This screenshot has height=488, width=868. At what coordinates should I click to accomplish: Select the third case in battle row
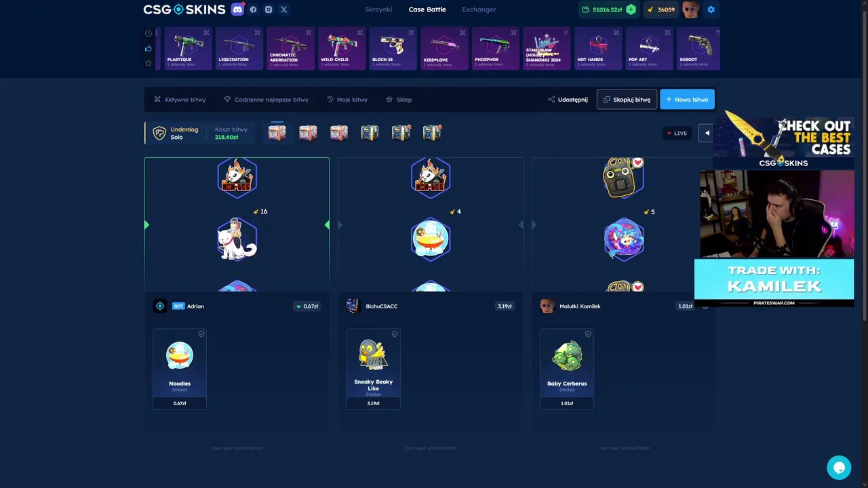pyautogui.click(x=339, y=132)
